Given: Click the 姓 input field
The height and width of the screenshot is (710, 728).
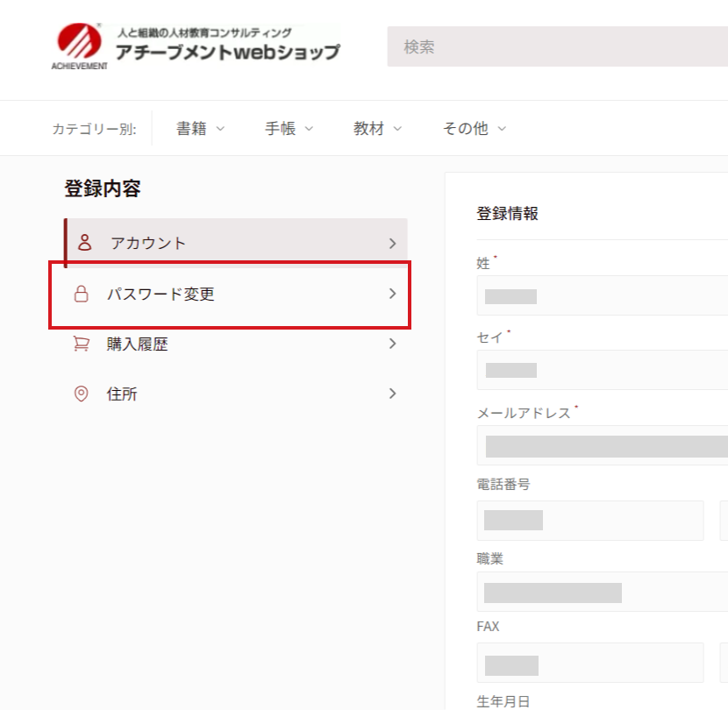Looking at the screenshot, I should click(x=603, y=295).
